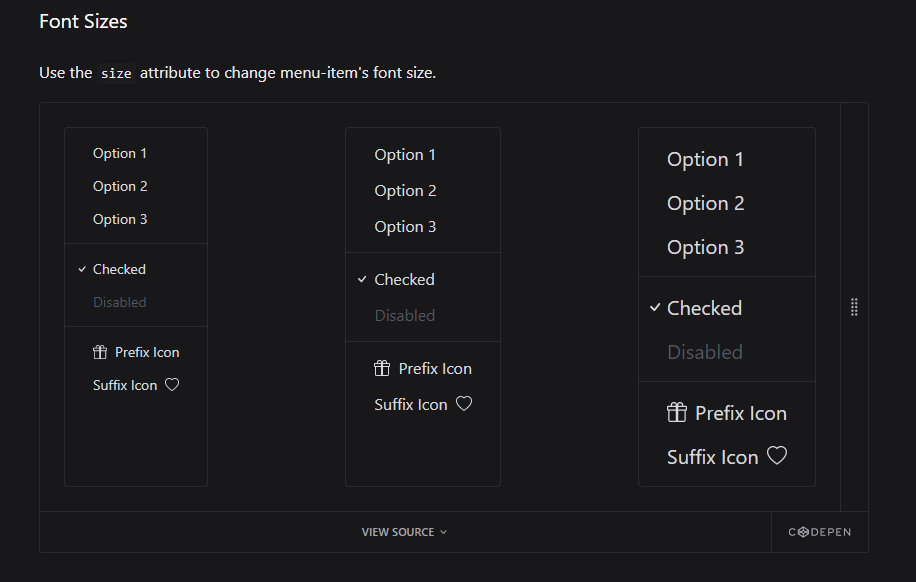
Task: Click the gift icon beside Prefix Icon in small menu
Action: click(99, 352)
